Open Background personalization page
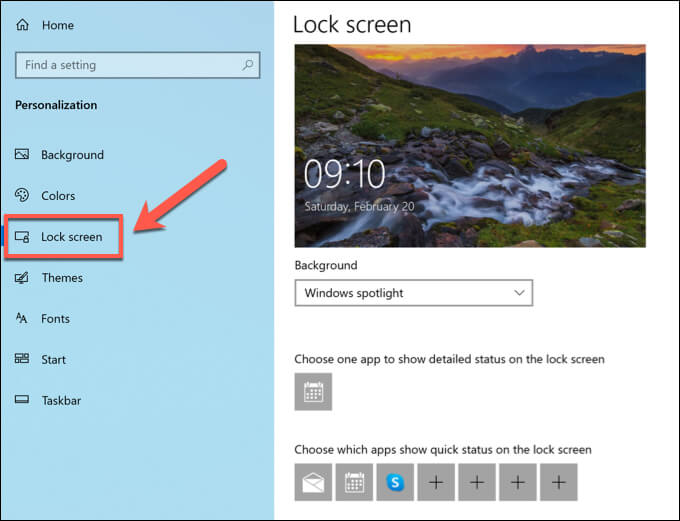Image resolution: width=680 pixels, height=521 pixels. [72, 155]
